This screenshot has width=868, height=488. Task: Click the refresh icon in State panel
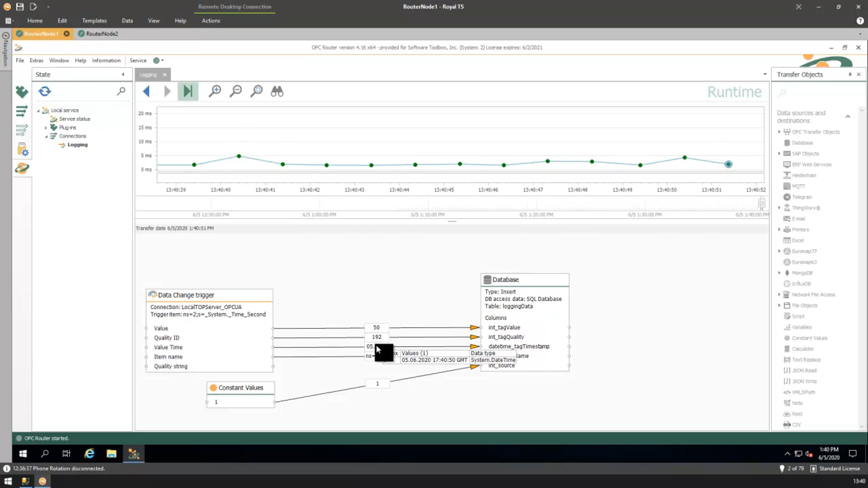pos(45,91)
